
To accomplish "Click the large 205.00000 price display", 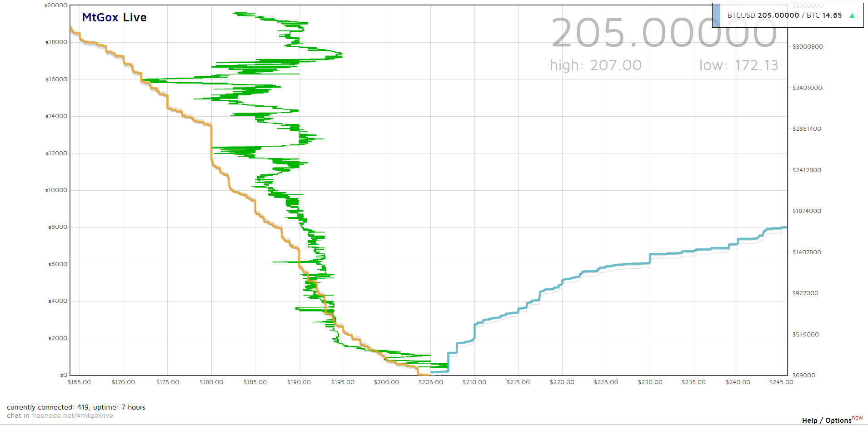I will [664, 33].
